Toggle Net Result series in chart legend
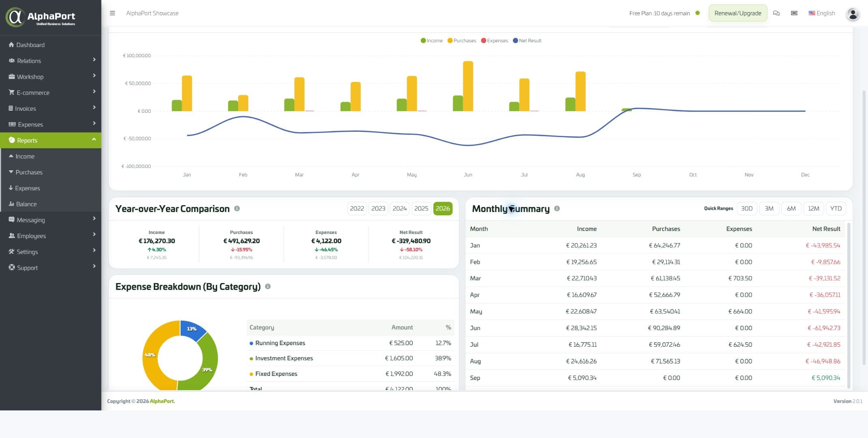The height and width of the screenshot is (438, 868). coord(527,41)
